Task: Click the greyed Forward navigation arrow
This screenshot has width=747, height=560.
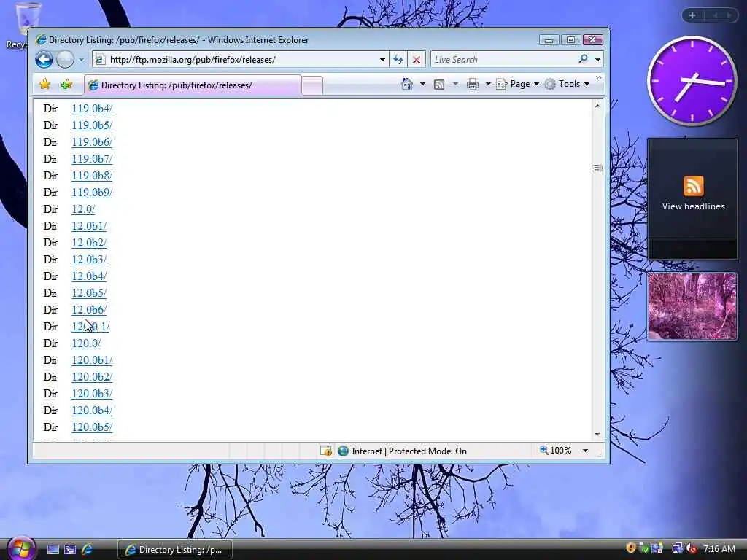Action: [65, 60]
